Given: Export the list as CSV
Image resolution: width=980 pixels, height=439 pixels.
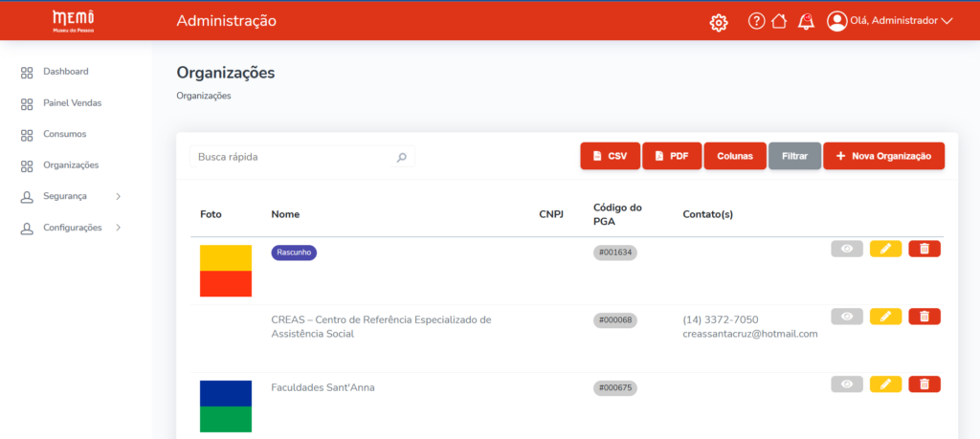Looking at the screenshot, I should point(610,156).
